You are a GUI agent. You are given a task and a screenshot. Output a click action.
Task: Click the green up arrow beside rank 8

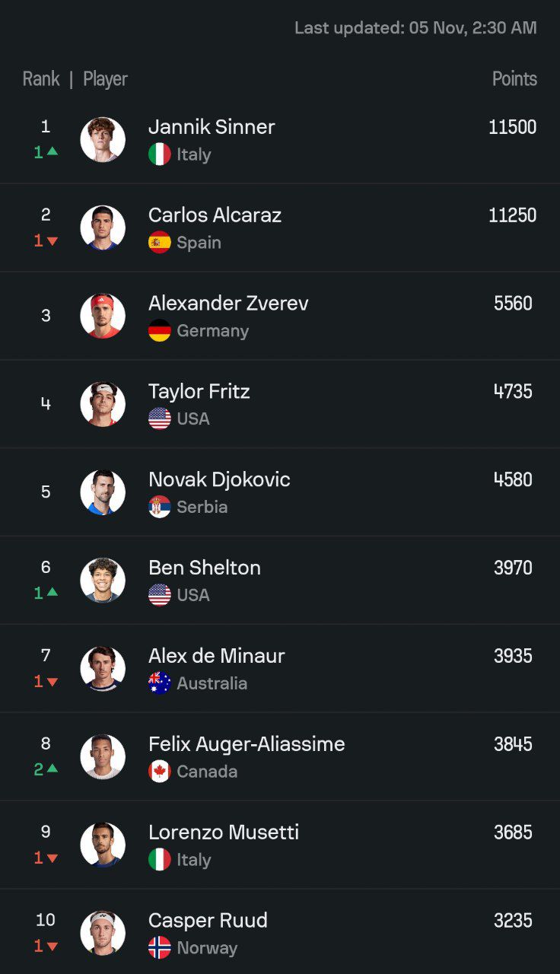(x=52, y=769)
